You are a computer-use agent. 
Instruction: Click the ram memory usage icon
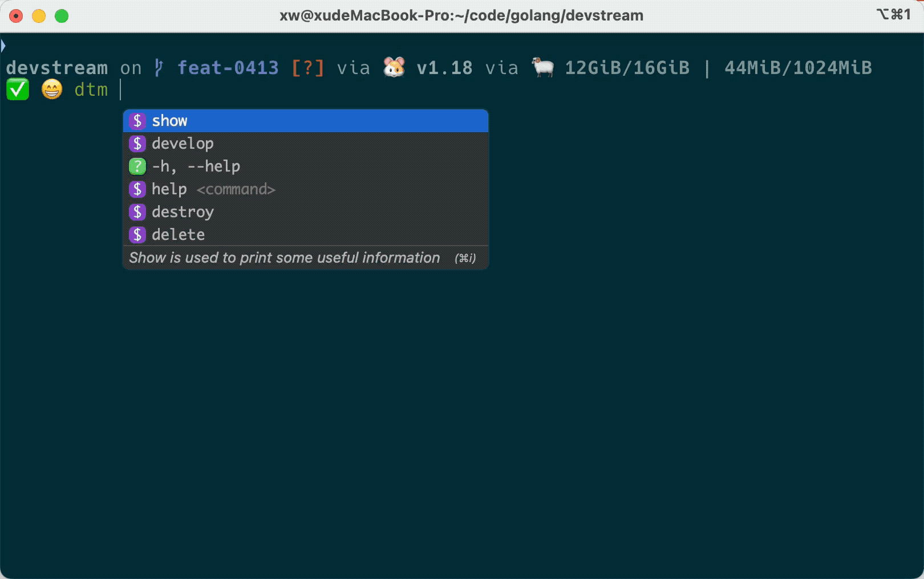(542, 67)
